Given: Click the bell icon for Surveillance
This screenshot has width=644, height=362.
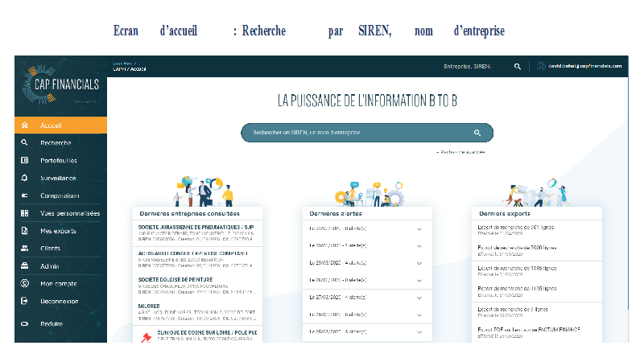Looking at the screenshot, I should pos(24,178).
